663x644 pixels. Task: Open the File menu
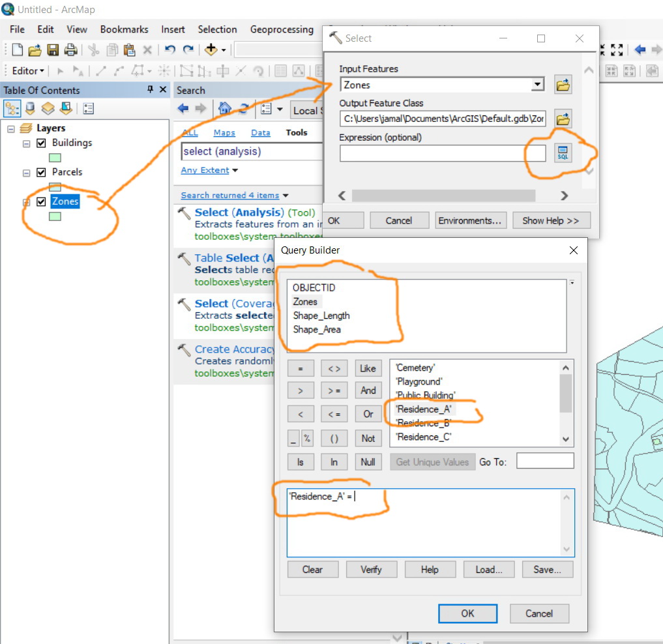(x=17, y=29)
